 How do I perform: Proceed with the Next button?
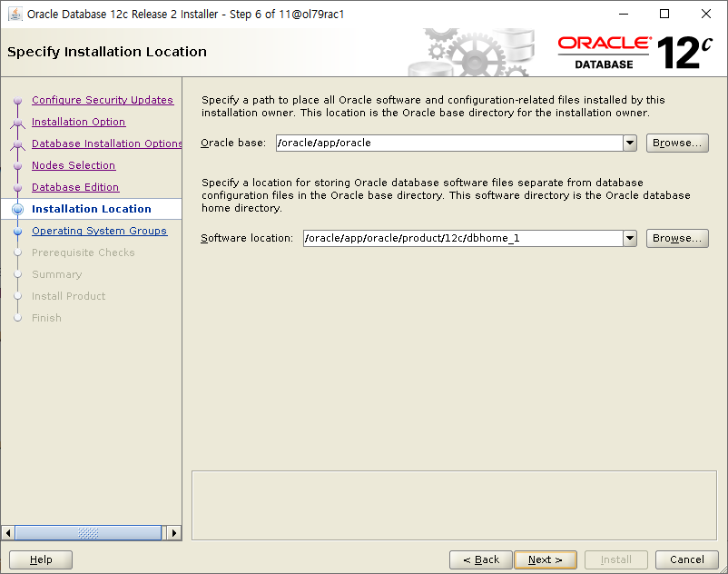(545, 559)
